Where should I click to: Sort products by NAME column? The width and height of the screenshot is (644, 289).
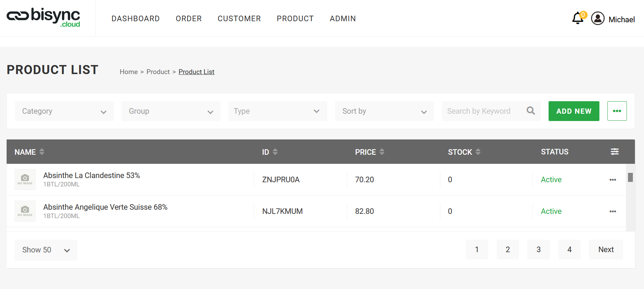(x=41, y=152)
